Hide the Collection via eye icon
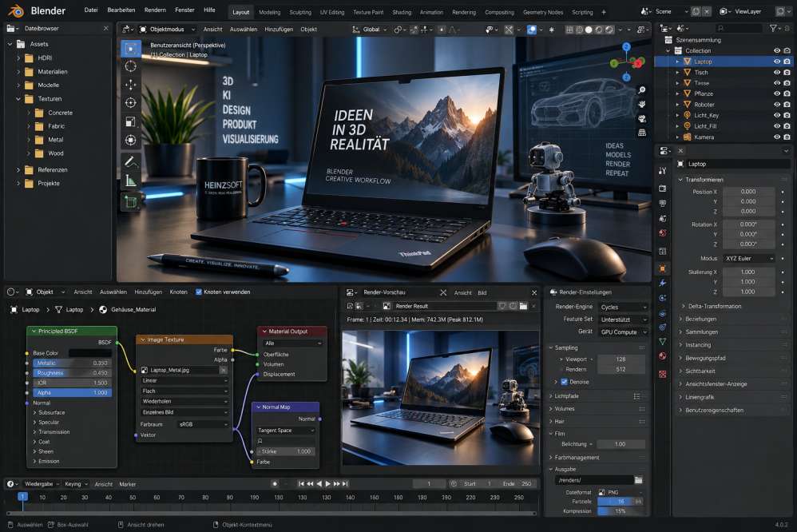This screenshot has height=532, width=797. (x=777, y=51)
